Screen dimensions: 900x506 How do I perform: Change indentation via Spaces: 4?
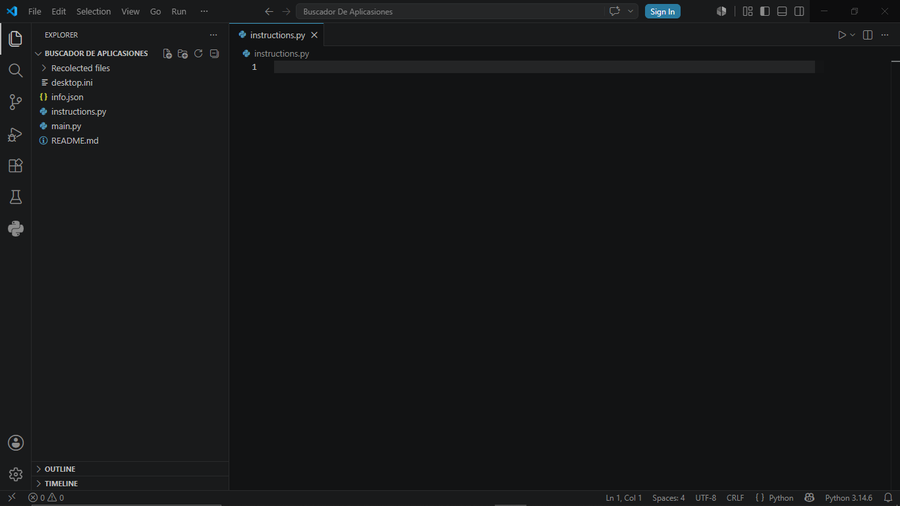[x=668, y=497]
